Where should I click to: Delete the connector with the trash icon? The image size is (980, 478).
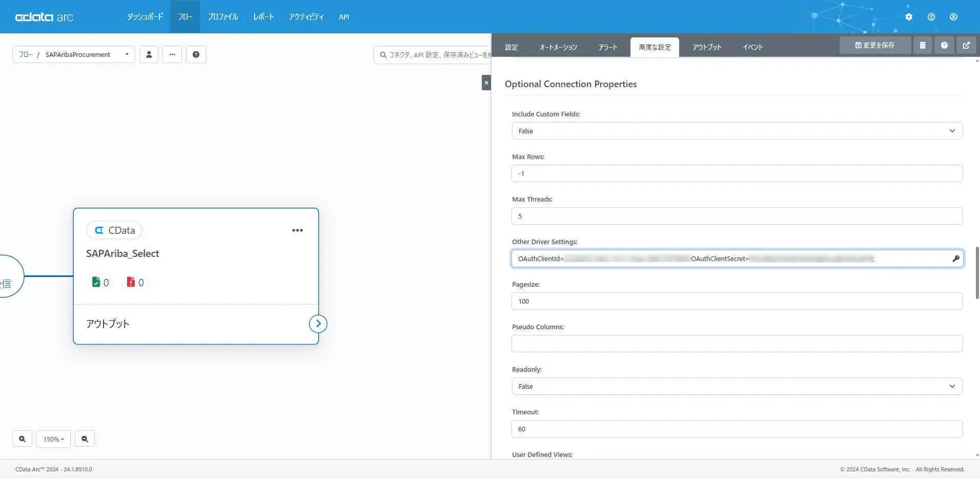[923, 45]
